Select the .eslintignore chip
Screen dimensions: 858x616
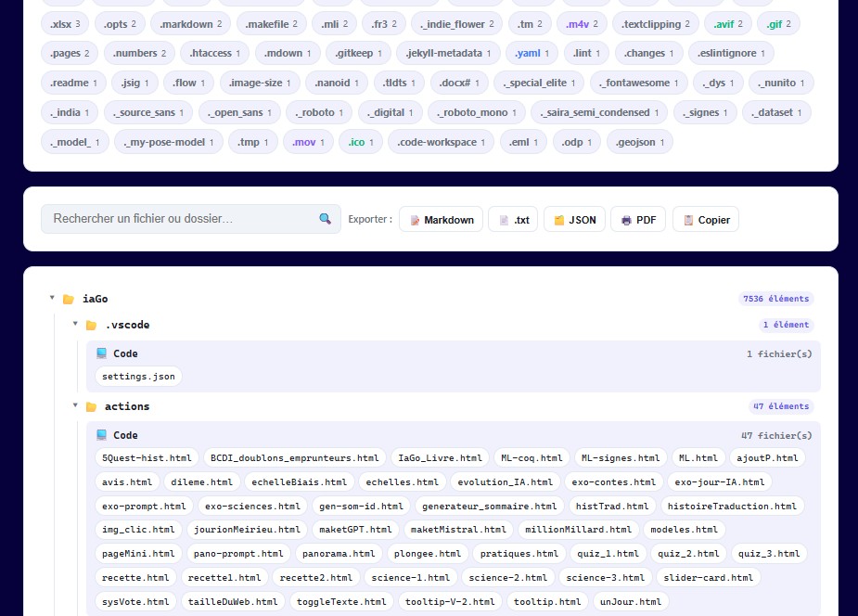point(731,53)
